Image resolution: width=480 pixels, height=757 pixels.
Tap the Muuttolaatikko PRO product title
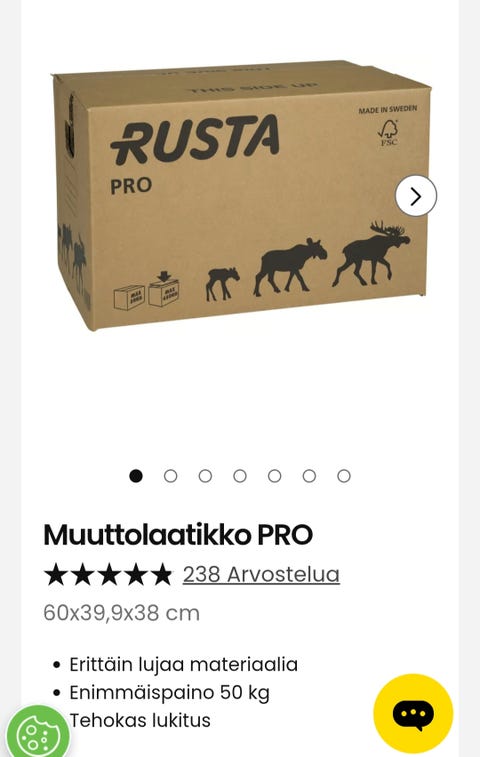pos(178,535)
